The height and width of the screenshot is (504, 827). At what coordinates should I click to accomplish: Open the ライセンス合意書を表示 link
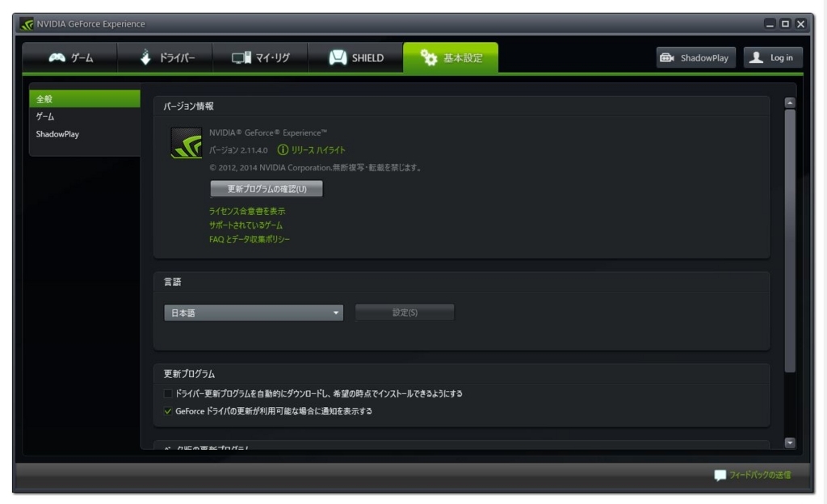click(247, 211)
